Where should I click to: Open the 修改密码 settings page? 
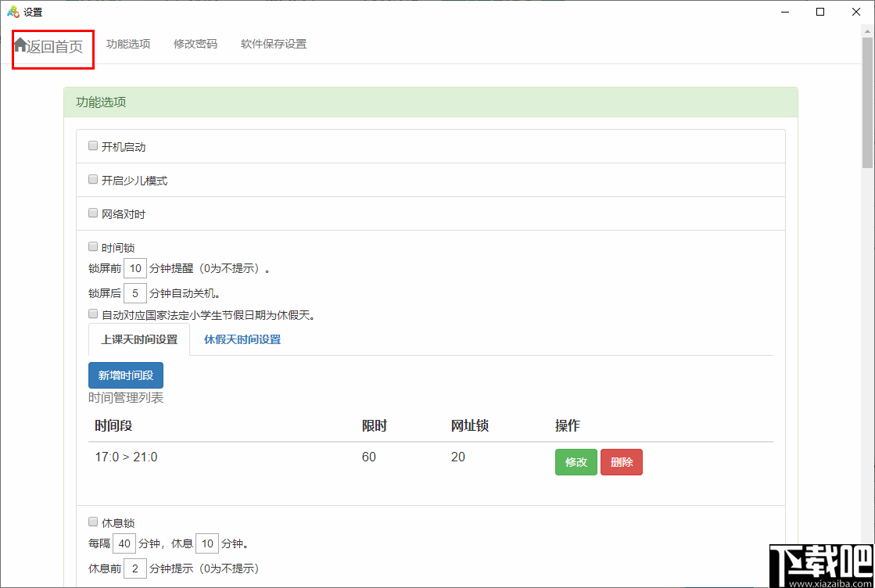[195, 44]
